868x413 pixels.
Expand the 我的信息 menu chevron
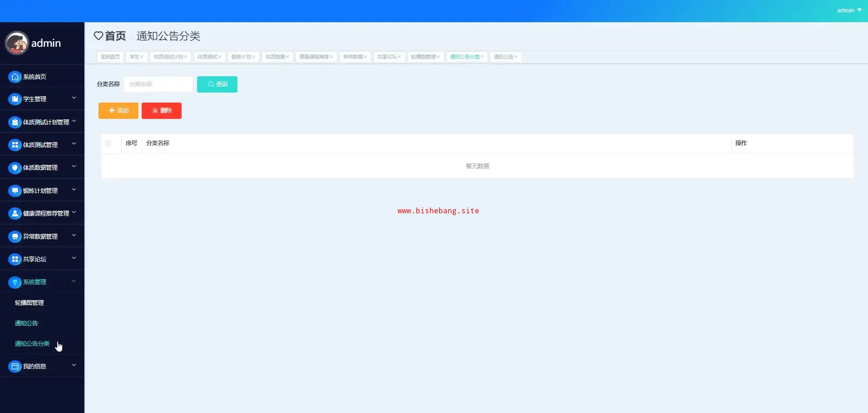pos(74,365)
